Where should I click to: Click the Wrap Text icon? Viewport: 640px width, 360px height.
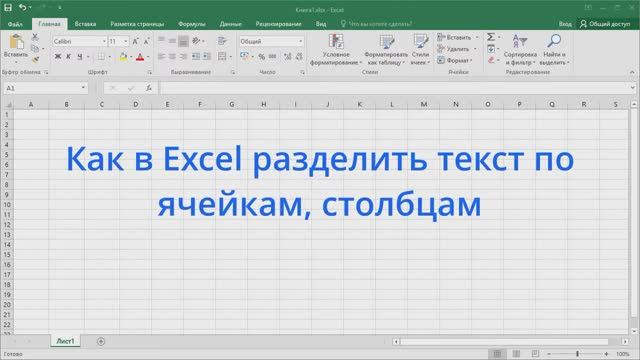point(222,41)
